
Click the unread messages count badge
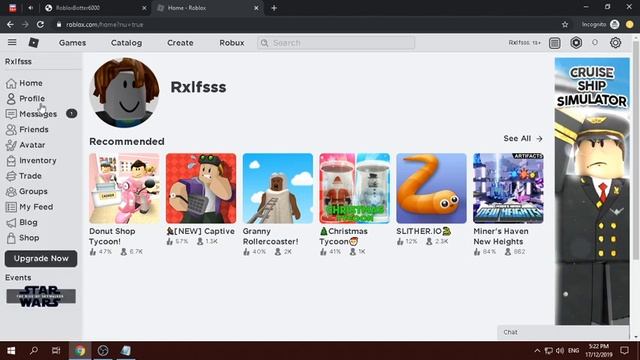coord(71,113)
